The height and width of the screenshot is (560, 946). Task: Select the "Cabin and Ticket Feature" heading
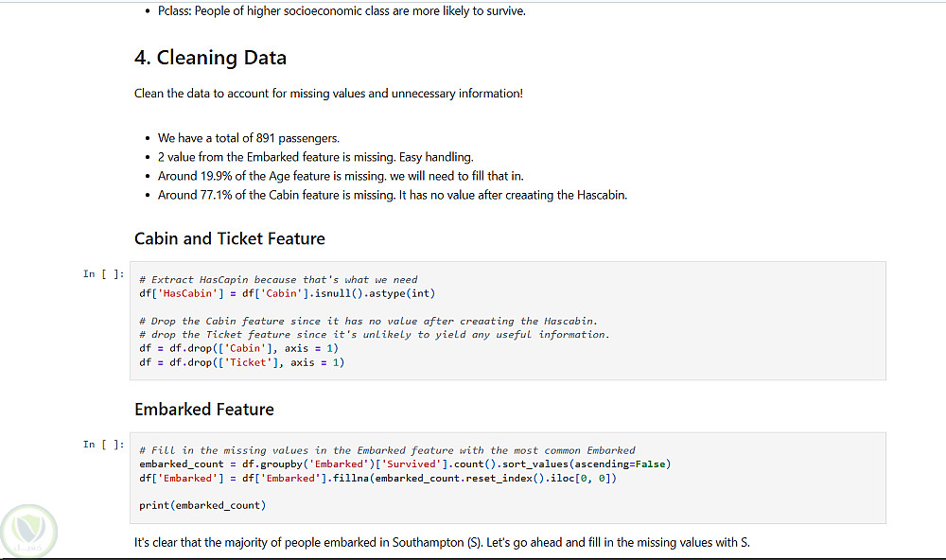click(x=229, y=238)
